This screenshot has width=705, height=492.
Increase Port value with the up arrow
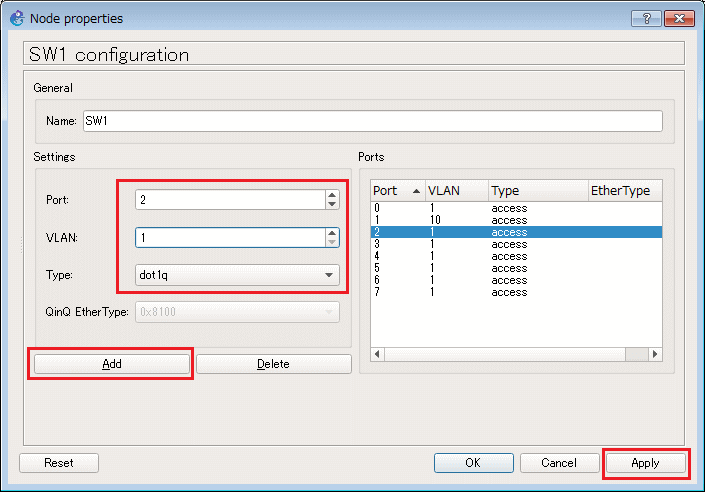coord(332,195)
